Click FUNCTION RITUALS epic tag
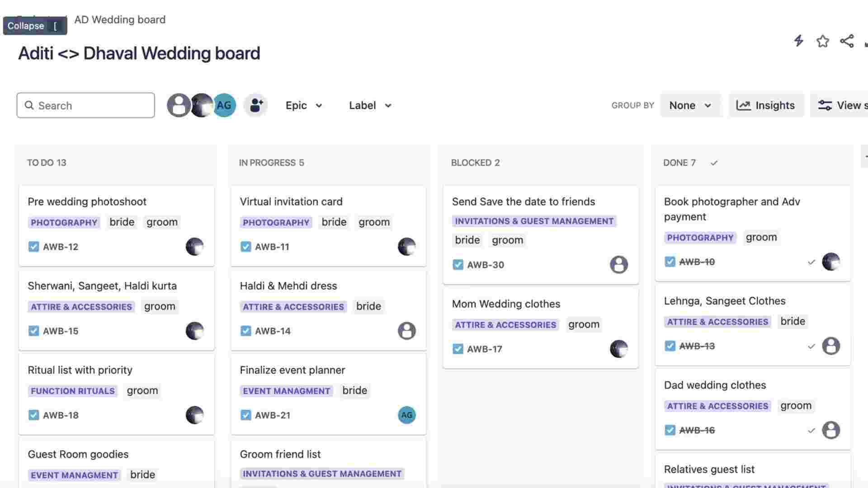This screenshot has height=488, width=868. pyautogui.click(x=73, y=391)
